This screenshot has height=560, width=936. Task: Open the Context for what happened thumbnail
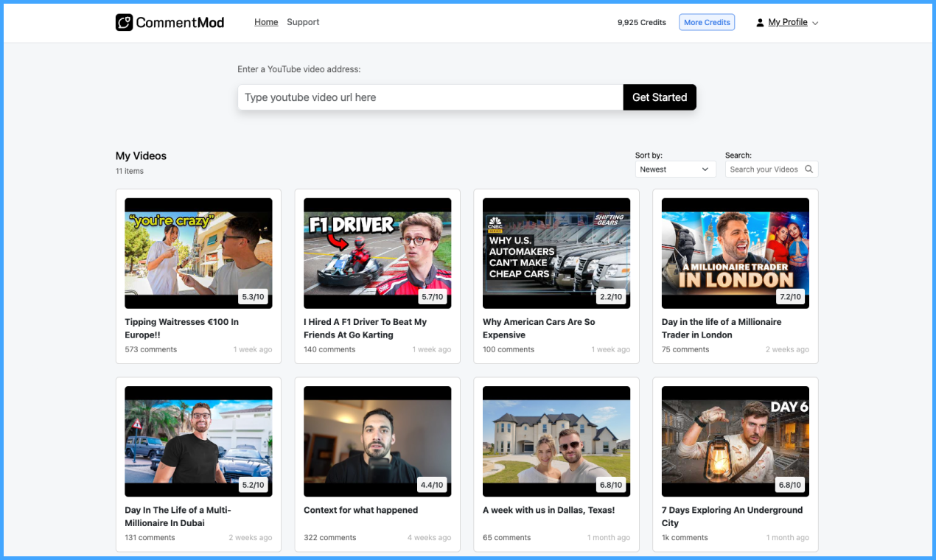377,441
